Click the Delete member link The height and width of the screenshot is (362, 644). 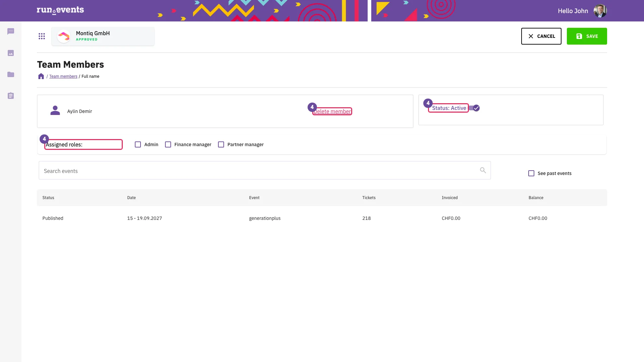[x=332, y=111]
